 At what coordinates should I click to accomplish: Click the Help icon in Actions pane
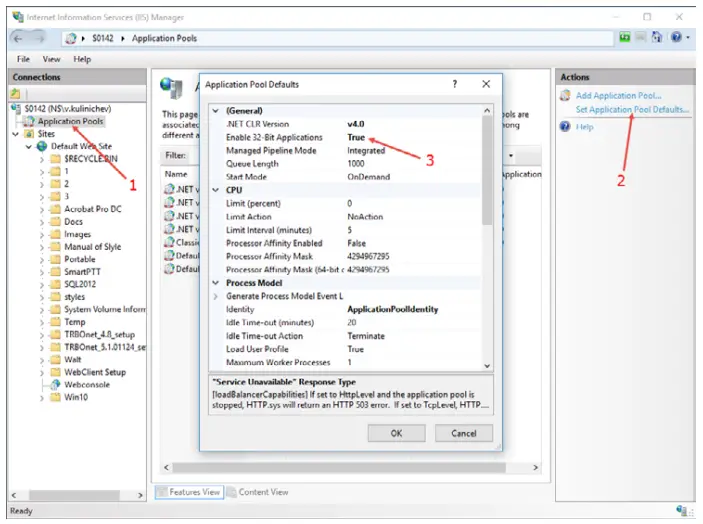565,127
